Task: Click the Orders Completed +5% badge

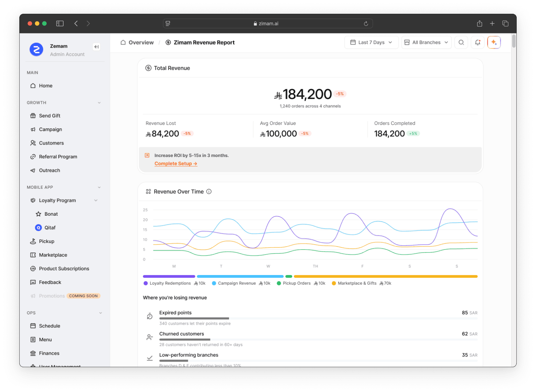Action: [x=413, y=134]
